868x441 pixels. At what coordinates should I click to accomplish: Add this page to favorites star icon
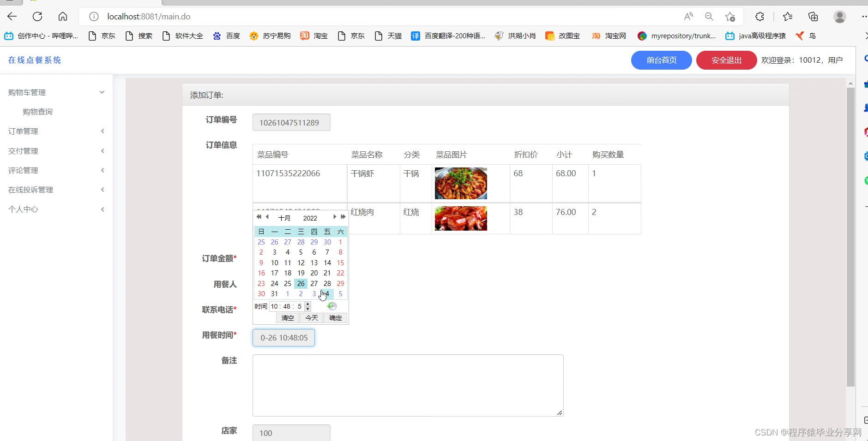pos(730,17)
